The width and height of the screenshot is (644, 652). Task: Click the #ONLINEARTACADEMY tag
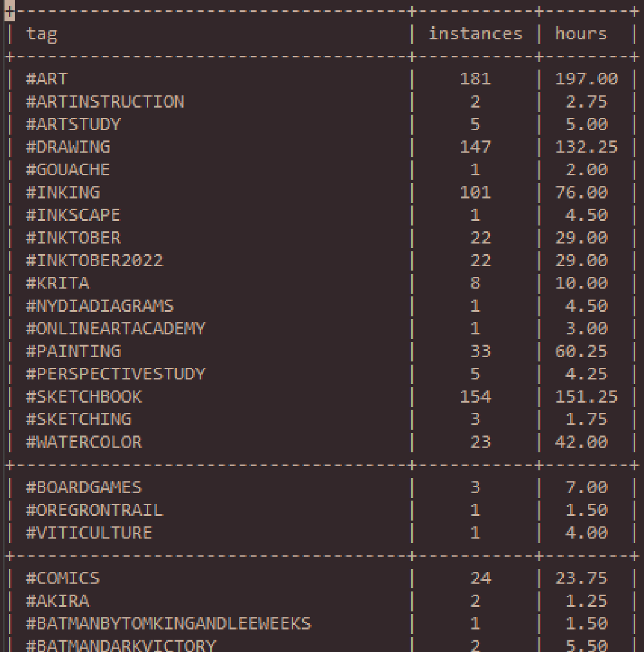(x=115, y=329)
